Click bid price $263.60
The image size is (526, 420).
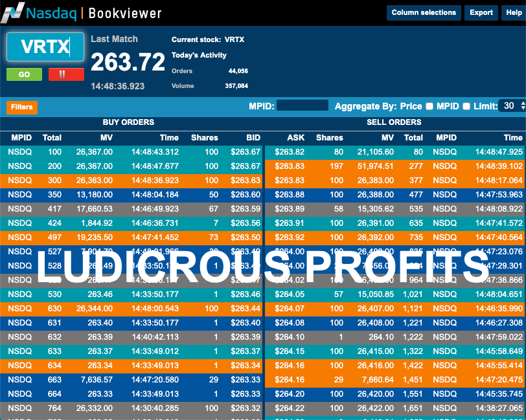pyautogui.click(x=246, y=195)
